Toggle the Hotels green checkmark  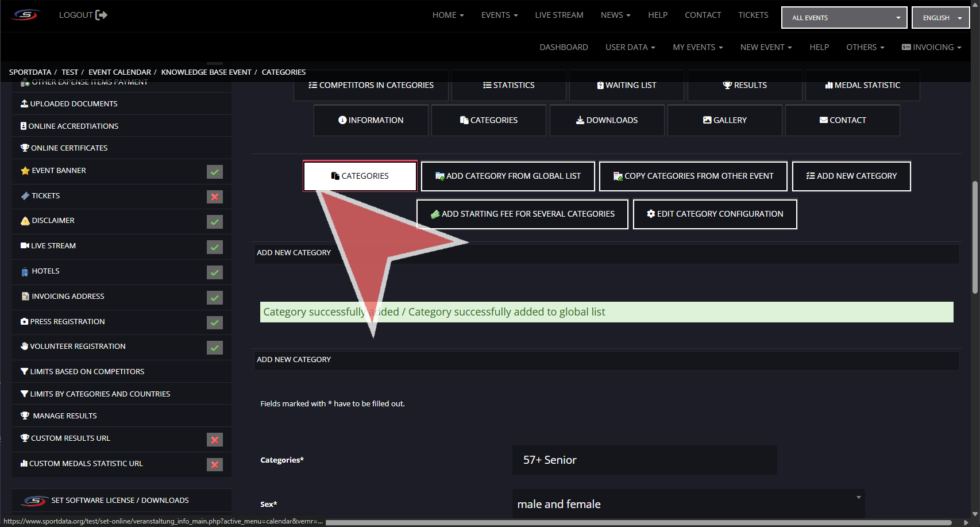(215, 272)
